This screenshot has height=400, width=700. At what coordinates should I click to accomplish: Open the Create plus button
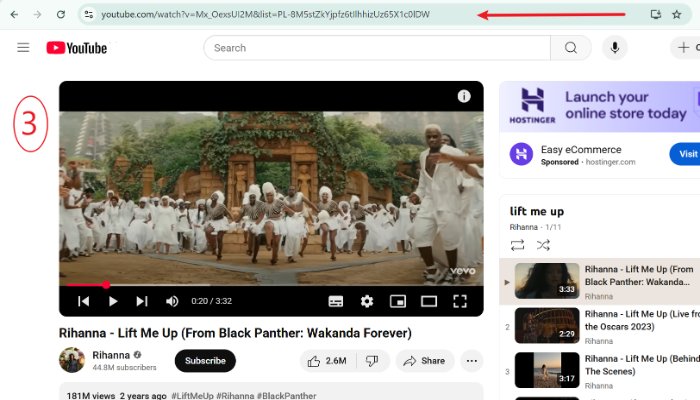(686, 48)
